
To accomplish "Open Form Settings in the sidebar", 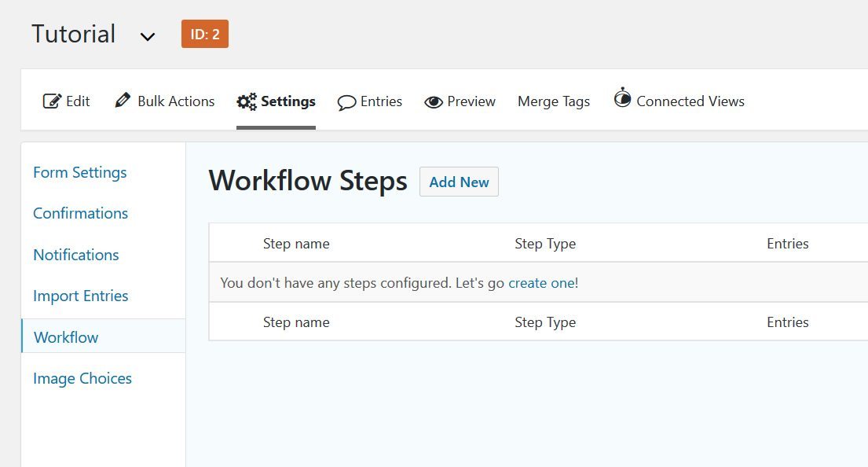I will click(79, 172).
